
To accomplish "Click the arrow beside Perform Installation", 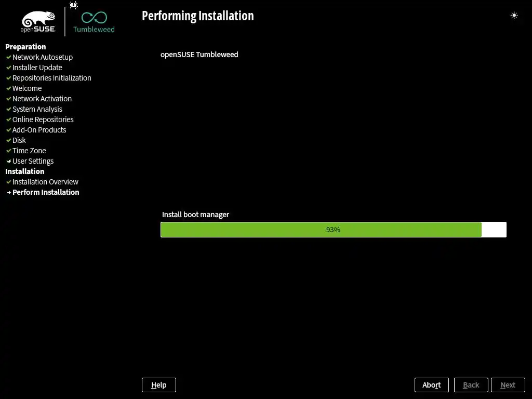I will click(x=9, y=192).
